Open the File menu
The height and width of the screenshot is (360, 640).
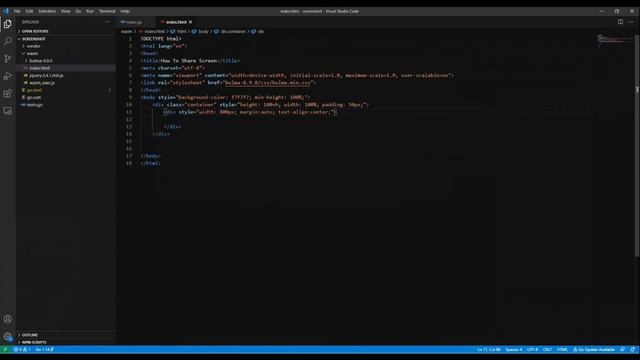[17, 11]
